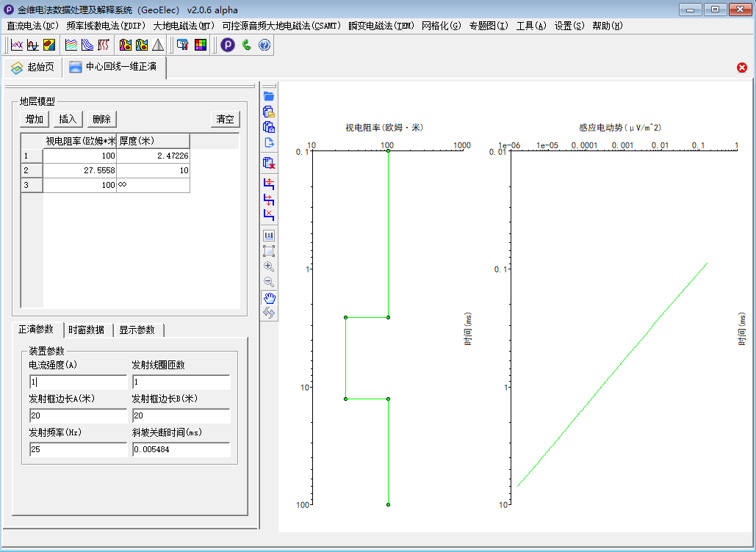Viewport: 756px width, 552px height.
Task: Click the yellow-red map section toolbar icon
Action: pyautogui.click(x=48, y=46)
